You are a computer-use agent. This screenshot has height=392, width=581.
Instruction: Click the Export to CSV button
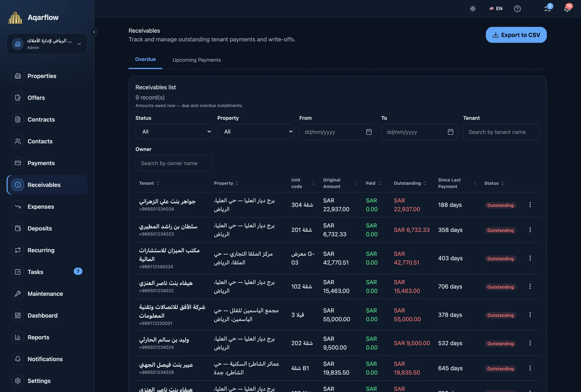point(516,35)
